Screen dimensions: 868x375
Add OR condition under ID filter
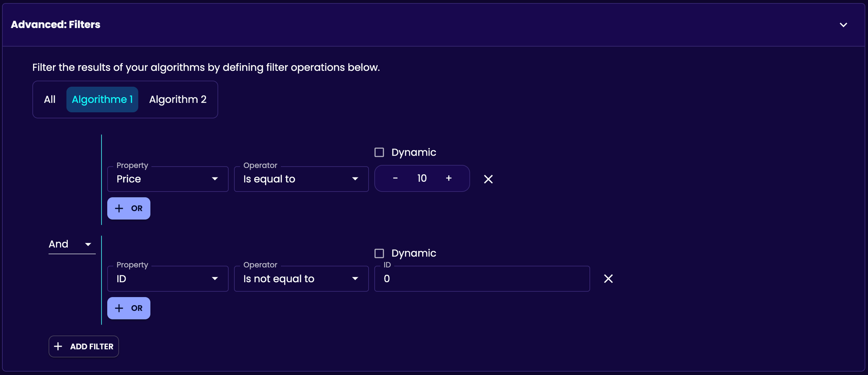(x=129, y=308)
